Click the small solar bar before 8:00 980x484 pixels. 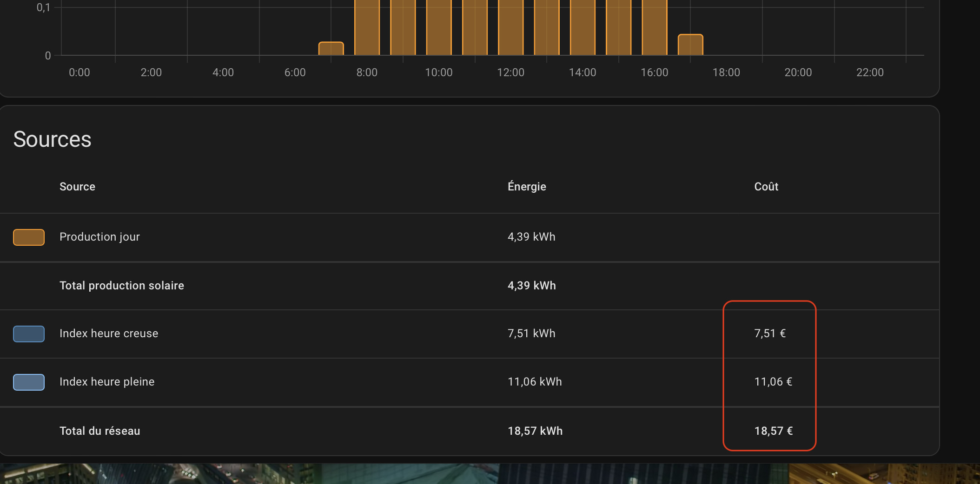point(331,49)
